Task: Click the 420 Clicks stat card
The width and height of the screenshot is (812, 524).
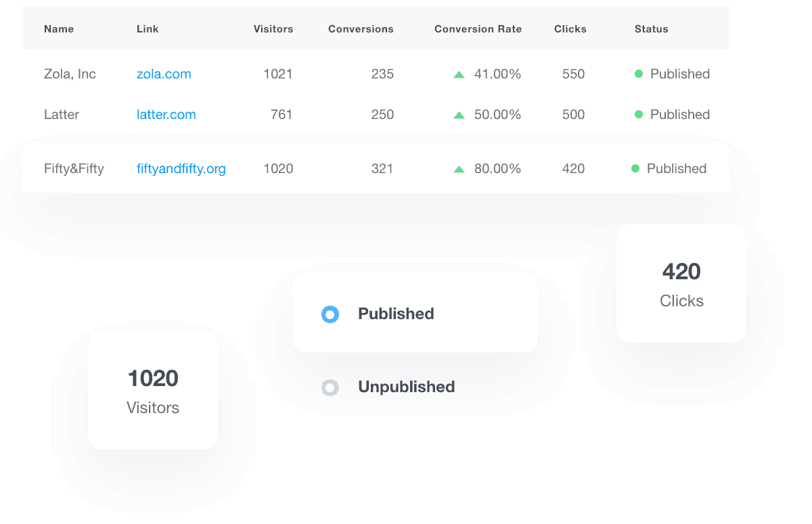Action: [x=681, y=283]
